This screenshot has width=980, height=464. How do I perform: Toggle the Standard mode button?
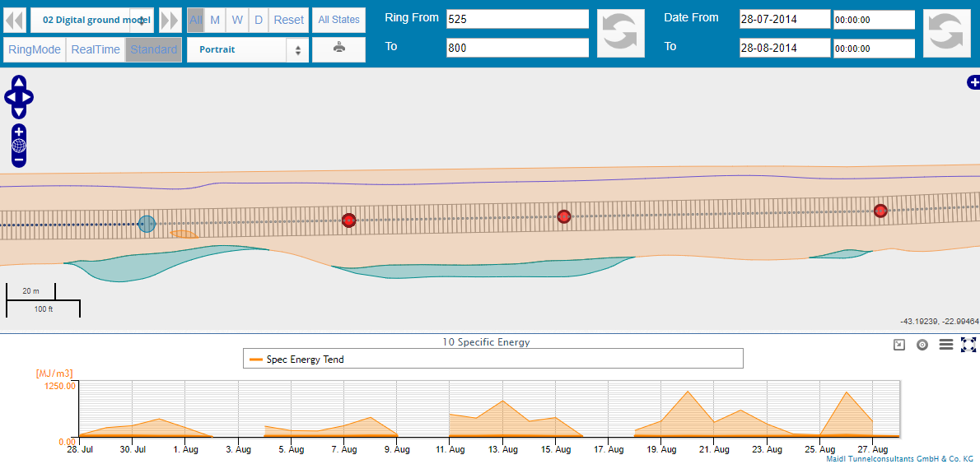tap(153, 49)
